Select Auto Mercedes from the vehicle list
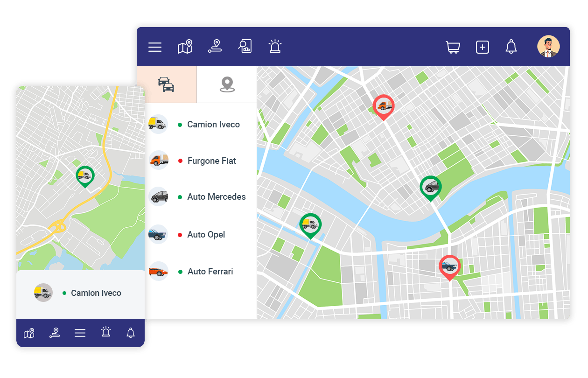 (x=216, y=197)
